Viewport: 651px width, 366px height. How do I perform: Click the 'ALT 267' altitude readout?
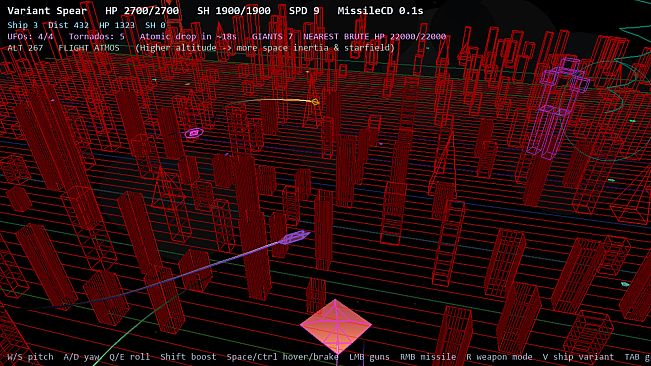point(25,48)
